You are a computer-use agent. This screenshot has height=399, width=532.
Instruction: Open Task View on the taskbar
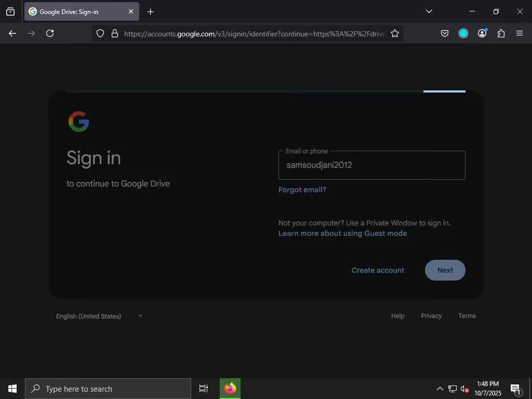204,389
